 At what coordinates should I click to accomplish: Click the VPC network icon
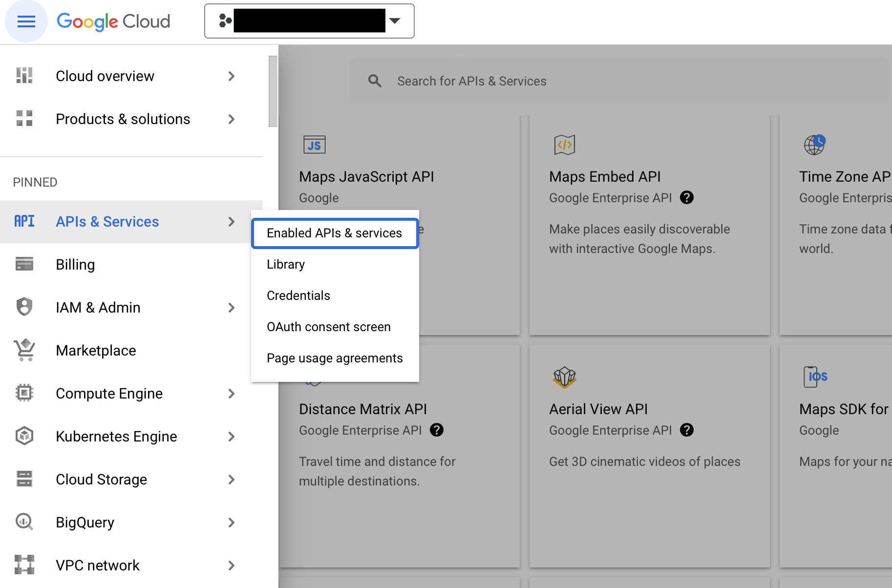pyautogui.click(x=24, y=565)
